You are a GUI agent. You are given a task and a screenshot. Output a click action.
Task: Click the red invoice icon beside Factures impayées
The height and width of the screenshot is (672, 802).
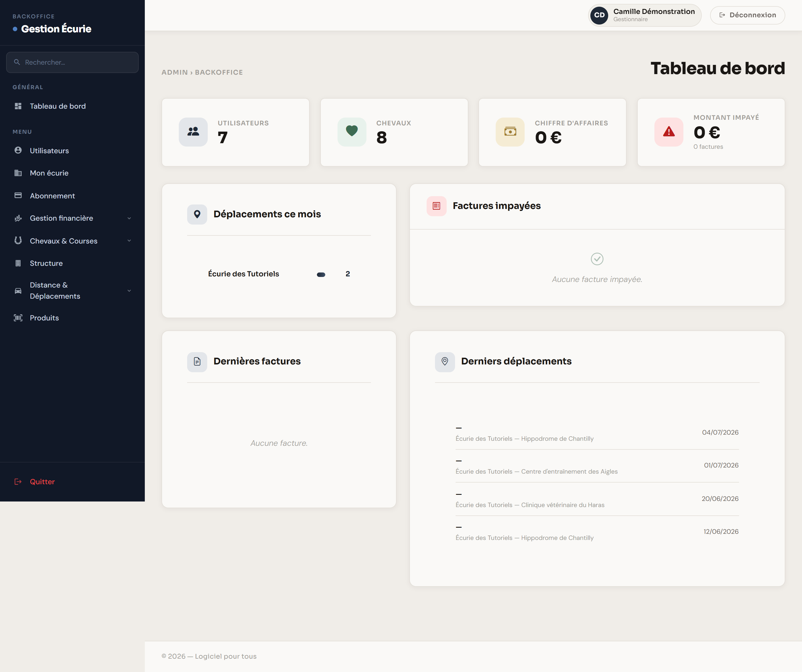point(437,206)
